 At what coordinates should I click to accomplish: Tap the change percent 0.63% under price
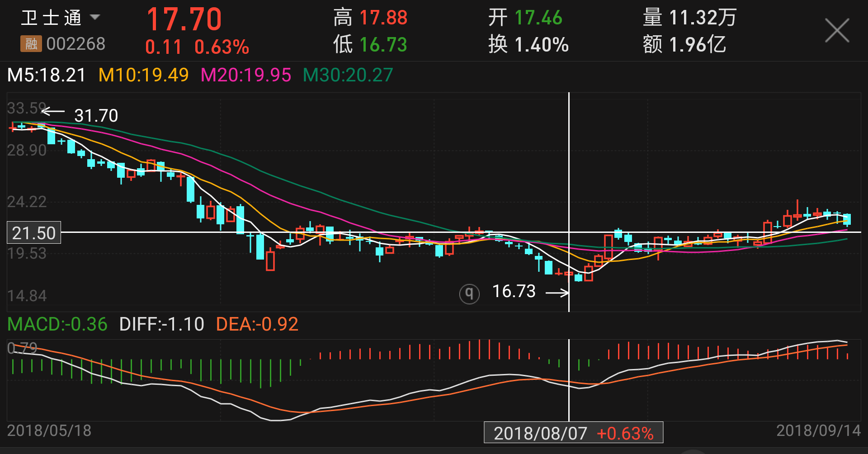pyautogui.click(x=222, y=47)
